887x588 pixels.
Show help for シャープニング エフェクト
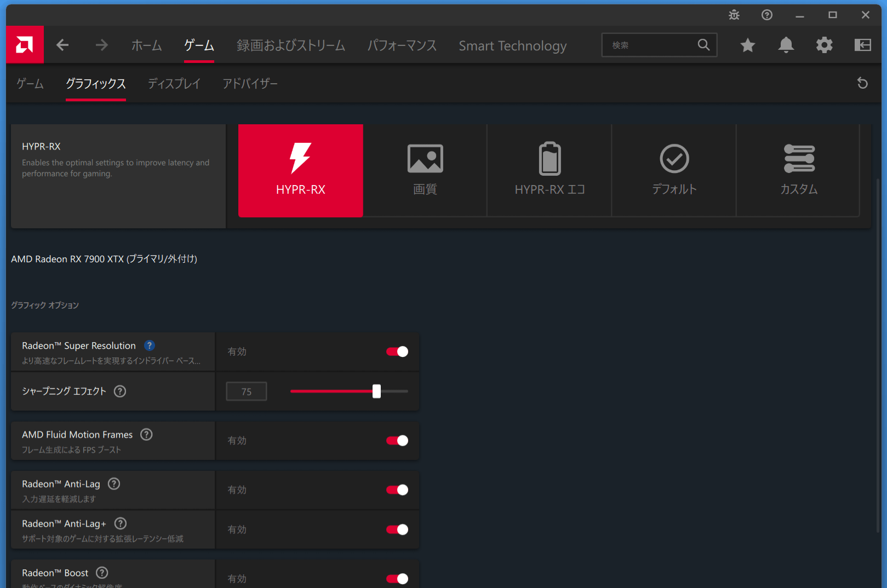click(x=120, y=391)
